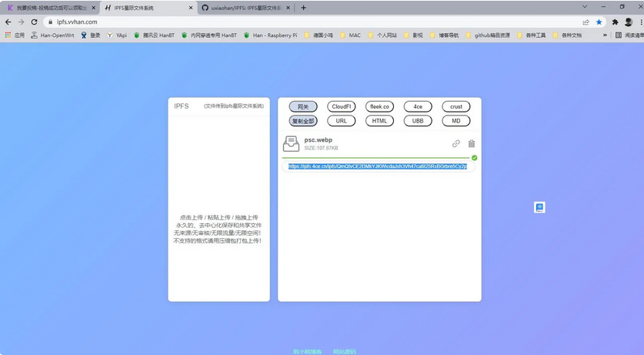Click the copy link icon for psc.webp
This screenshot has height=355, width=644.
tap(456, 144)
